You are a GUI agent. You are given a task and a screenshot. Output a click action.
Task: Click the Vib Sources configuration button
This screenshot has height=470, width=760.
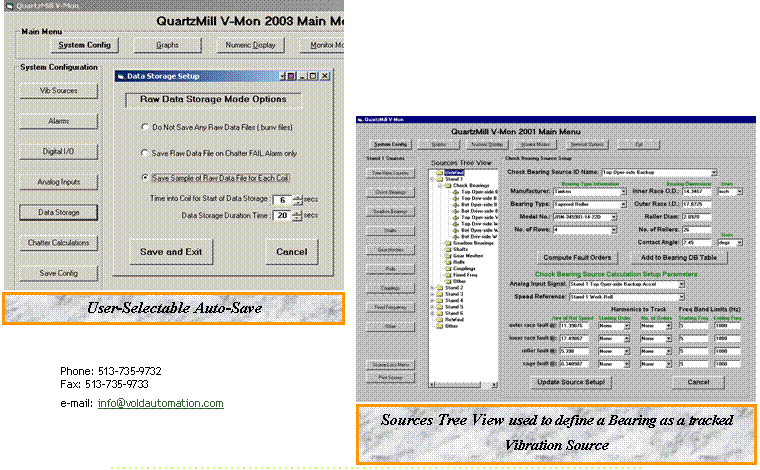[59, 91]
